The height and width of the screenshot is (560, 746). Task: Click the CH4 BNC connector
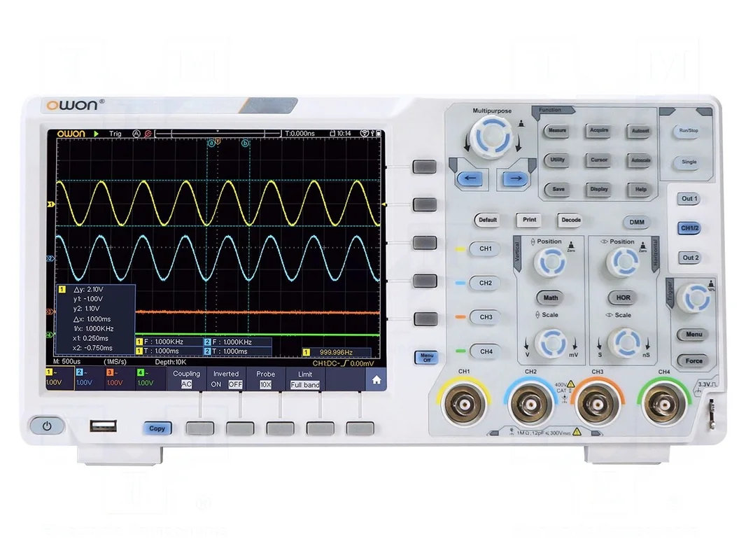[x=663, y=405]
